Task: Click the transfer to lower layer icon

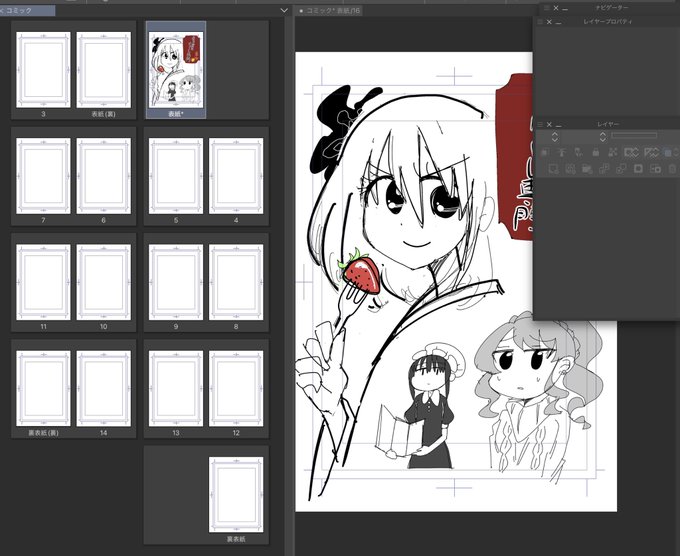Action: coord(604,169)
